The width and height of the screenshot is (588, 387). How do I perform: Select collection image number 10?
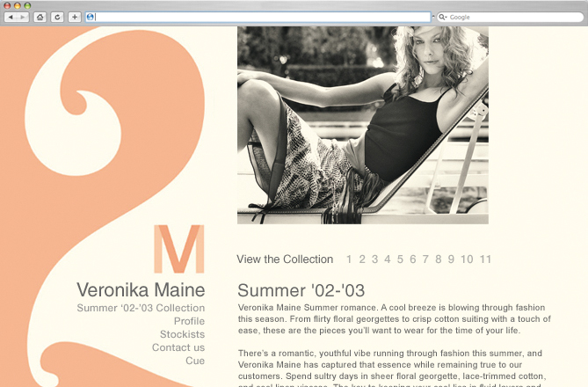(x=467, y=259)
